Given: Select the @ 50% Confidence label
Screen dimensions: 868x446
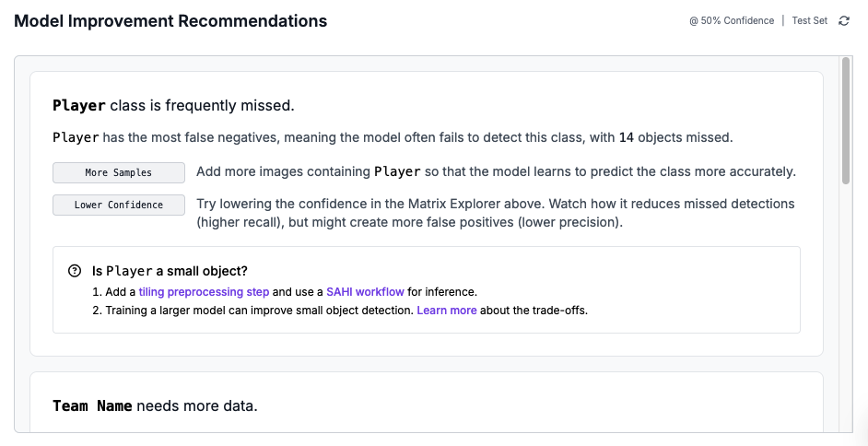Looking at the screenshot, I should coord(732,20).
